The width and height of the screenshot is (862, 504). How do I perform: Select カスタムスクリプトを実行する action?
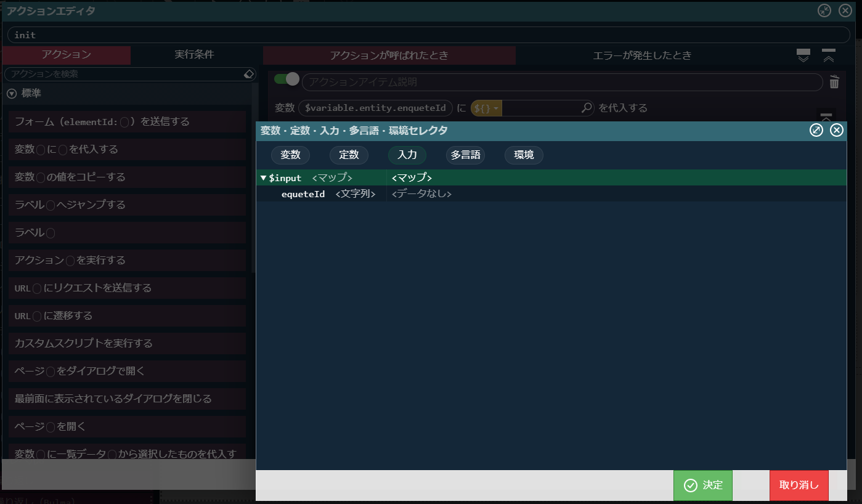(127, 343)
